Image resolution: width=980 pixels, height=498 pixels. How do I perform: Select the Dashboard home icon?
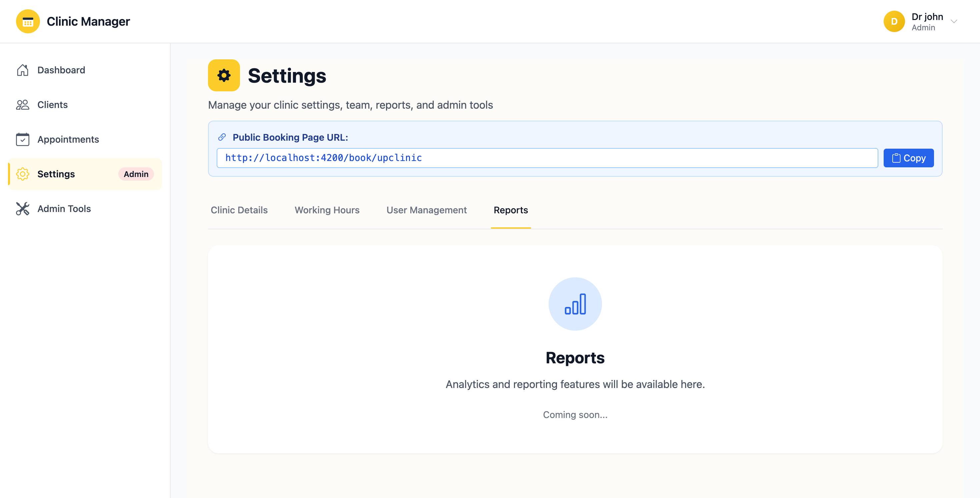[x=23, y=70]
